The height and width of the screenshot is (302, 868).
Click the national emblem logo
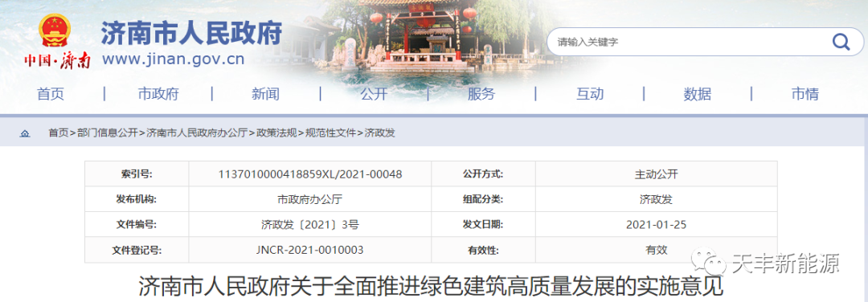tap(55, 31)
